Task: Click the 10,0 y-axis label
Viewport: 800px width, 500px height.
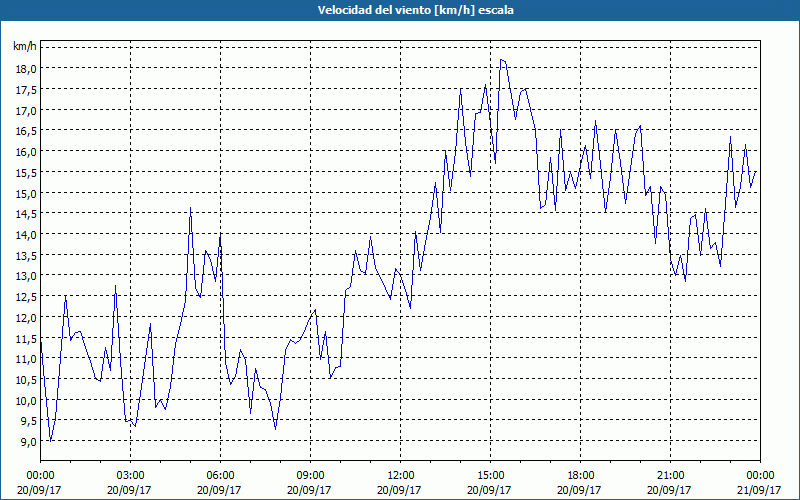Action: (x=25, y=401)
